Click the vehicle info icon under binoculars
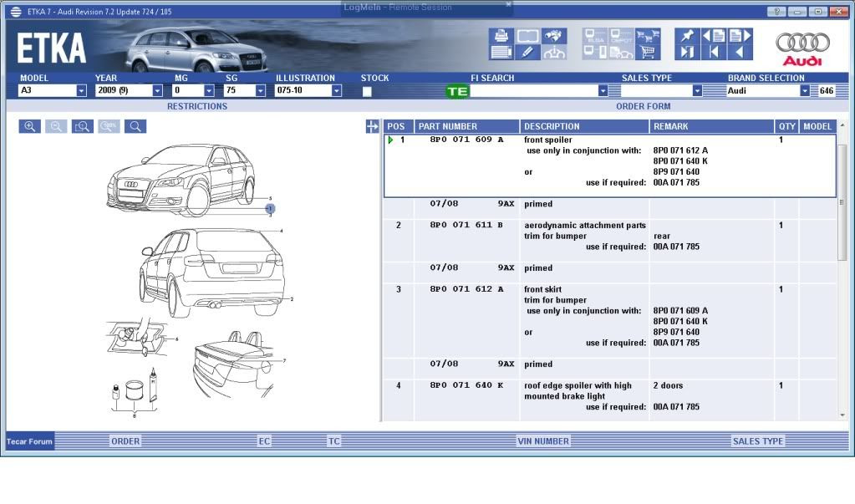This screenshot has height=504, width=855. (554, 53)
